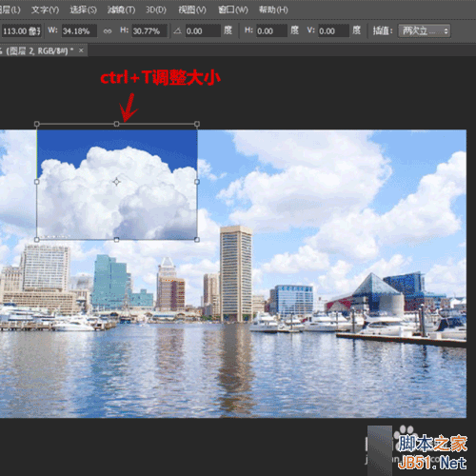Click the V vertical skew field
Viewport: 476px width, 476px height.
333,30
